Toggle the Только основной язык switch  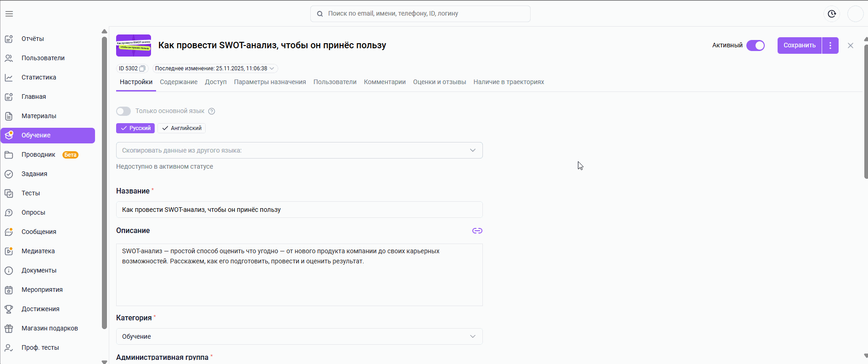(x=123, y=111)
